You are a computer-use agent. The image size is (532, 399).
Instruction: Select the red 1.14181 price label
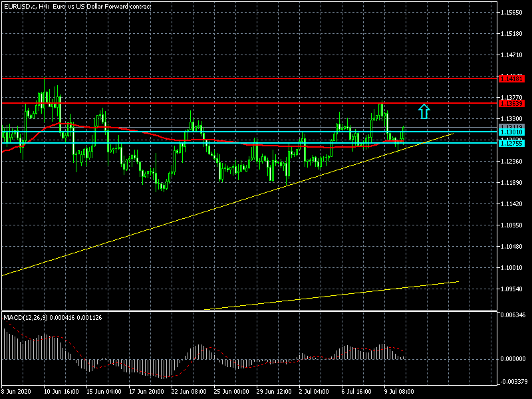[511, 79]
